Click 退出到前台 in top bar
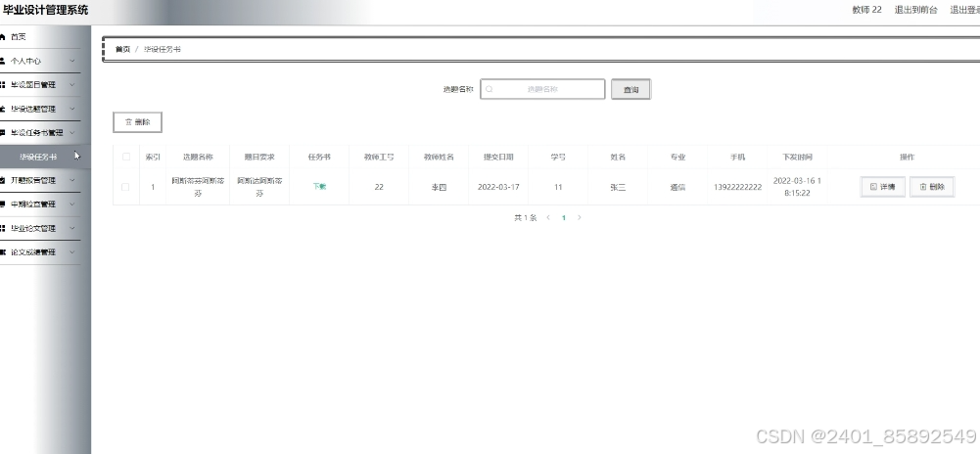The image size is (980, 454). tap(915, 10)
